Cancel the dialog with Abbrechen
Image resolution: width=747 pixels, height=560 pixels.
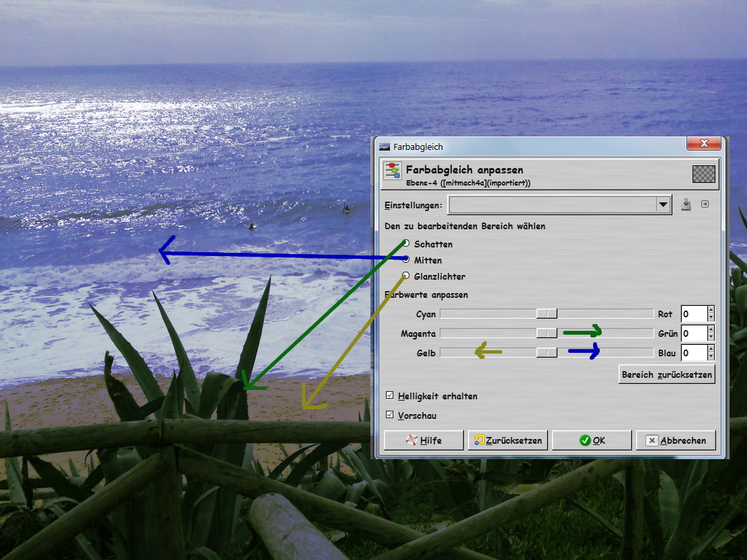(x=676, y=440)
